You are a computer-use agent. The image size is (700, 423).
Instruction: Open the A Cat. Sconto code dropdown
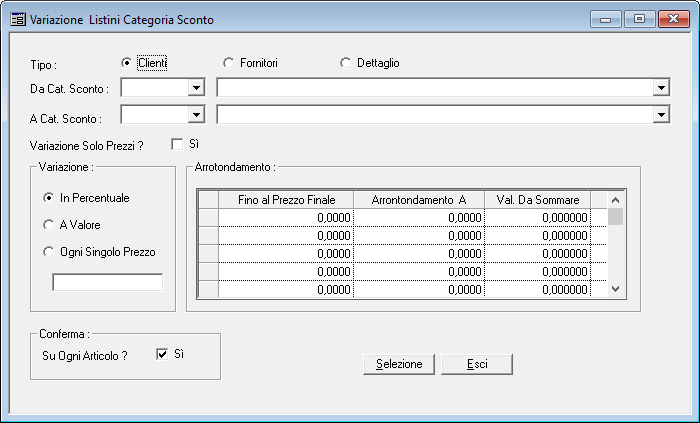point(196,116)
